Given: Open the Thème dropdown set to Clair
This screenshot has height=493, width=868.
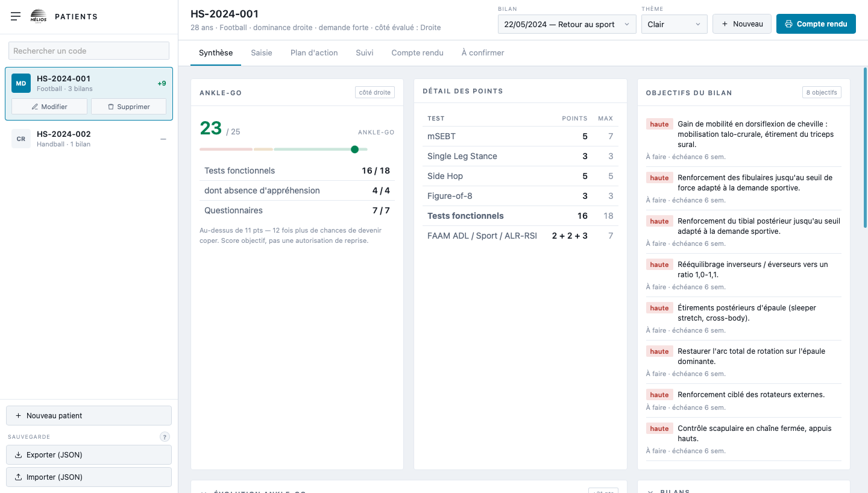Looking at the screenshot, I should (674, 24).
